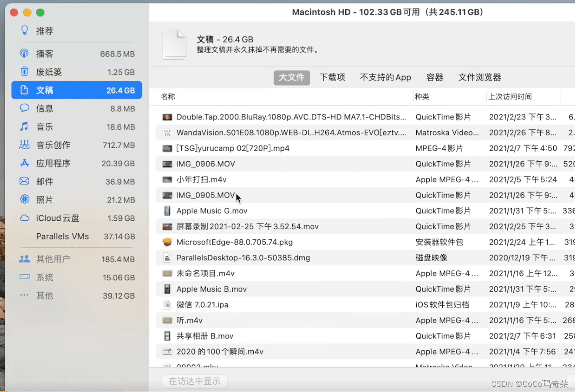Switch to the 下载项 tab
The image size is (575, 392).
coord(332,77)
